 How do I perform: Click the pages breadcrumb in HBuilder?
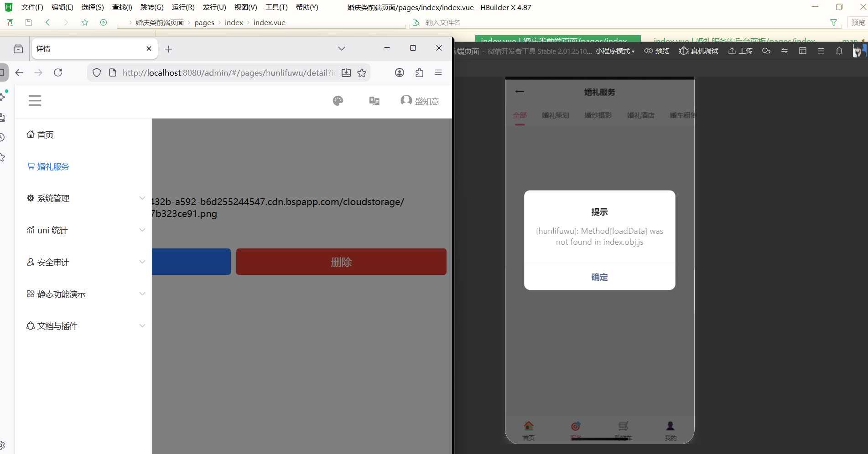[x=204, y=22]
